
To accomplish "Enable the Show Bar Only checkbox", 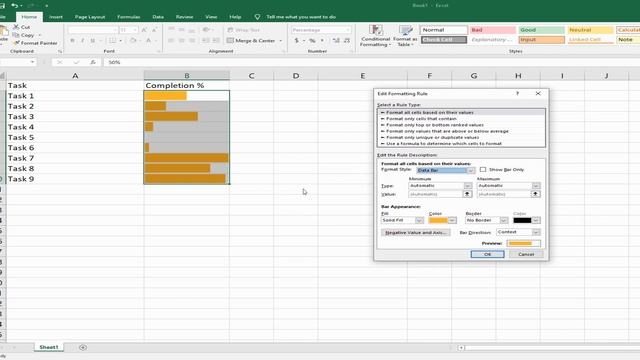I will (x=483, y=169).
